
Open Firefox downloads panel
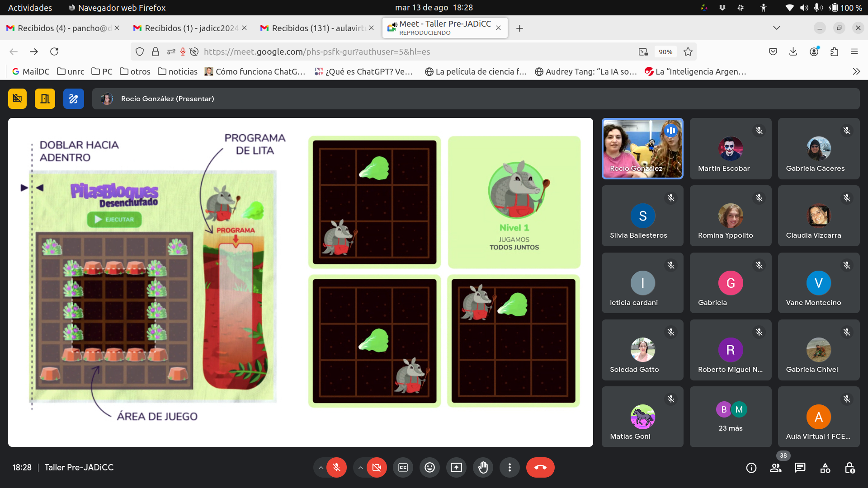pyautogui.click(x=793, y=52)
